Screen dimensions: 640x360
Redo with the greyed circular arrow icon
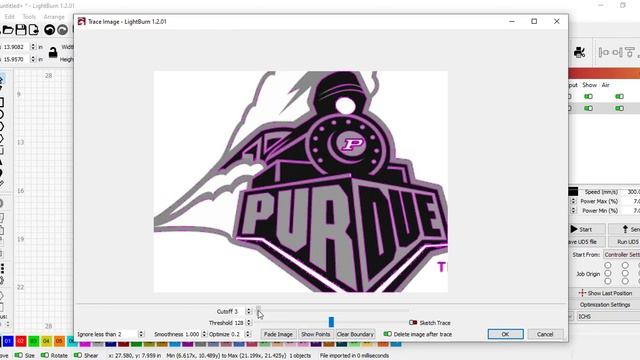pyautogui.click(x=62, y=30)
